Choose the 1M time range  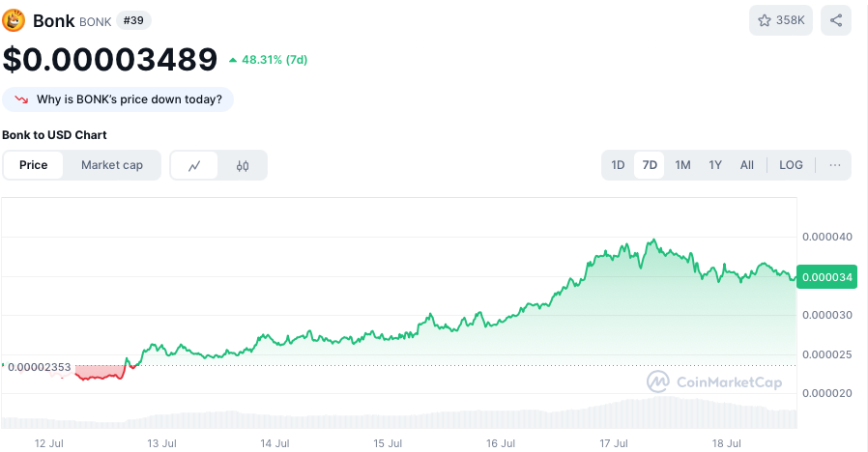[x=682, y=165]
